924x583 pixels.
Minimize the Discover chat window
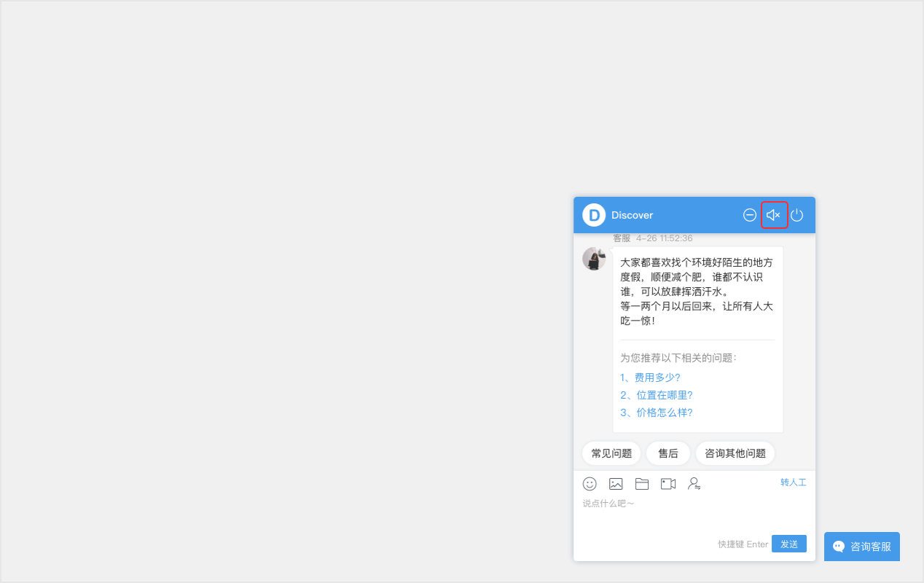click(750, 215)
